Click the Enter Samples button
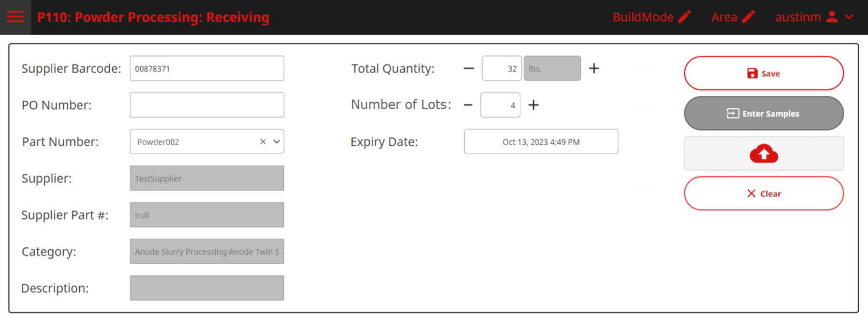The width and height of the screenshot is (868, 321). [763, 113]
